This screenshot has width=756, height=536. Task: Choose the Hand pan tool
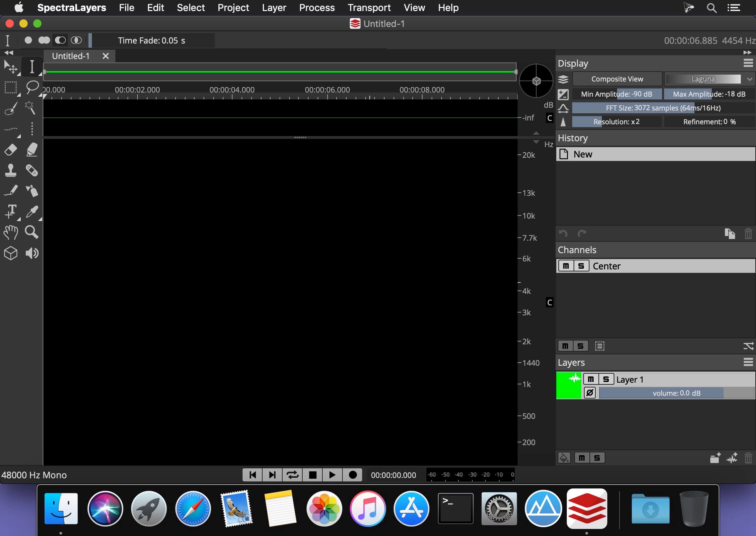(x=11, y=232)
